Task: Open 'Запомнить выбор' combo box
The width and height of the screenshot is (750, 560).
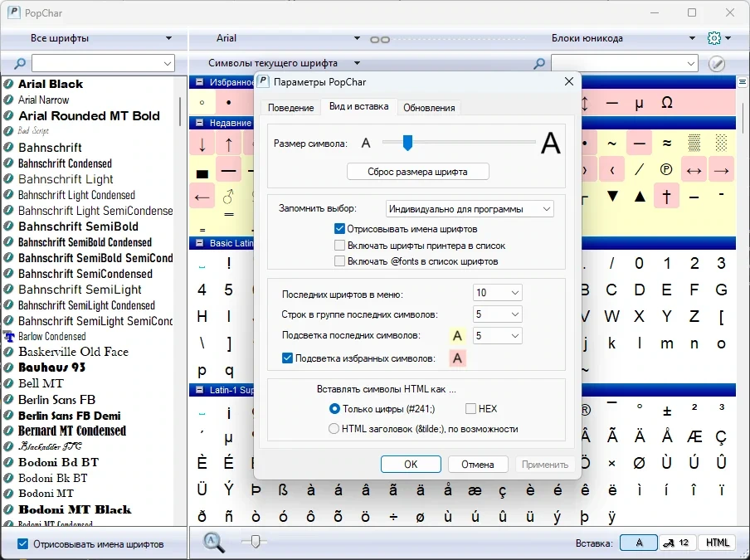Action: pos(470,209)
